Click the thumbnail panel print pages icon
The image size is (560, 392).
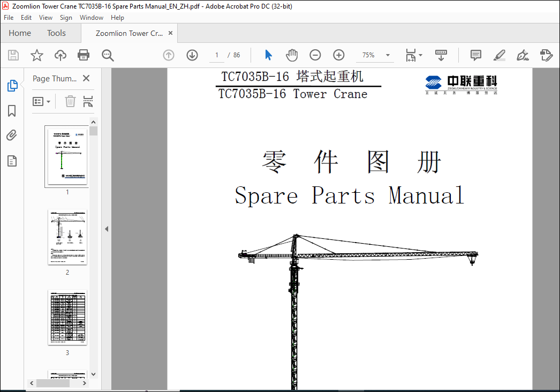click(88, 102)
